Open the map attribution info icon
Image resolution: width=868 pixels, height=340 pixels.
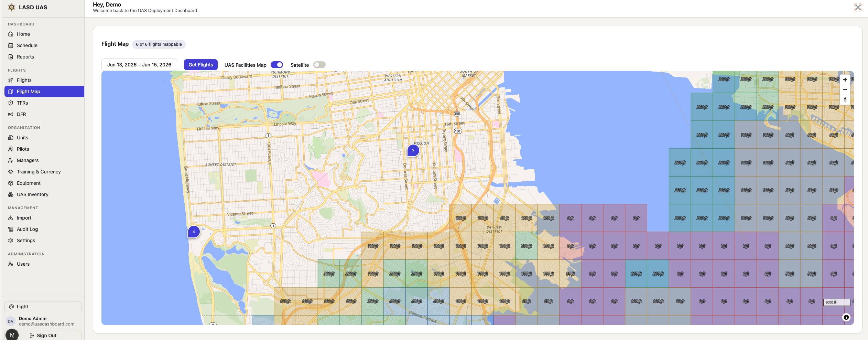pos(846,317)
